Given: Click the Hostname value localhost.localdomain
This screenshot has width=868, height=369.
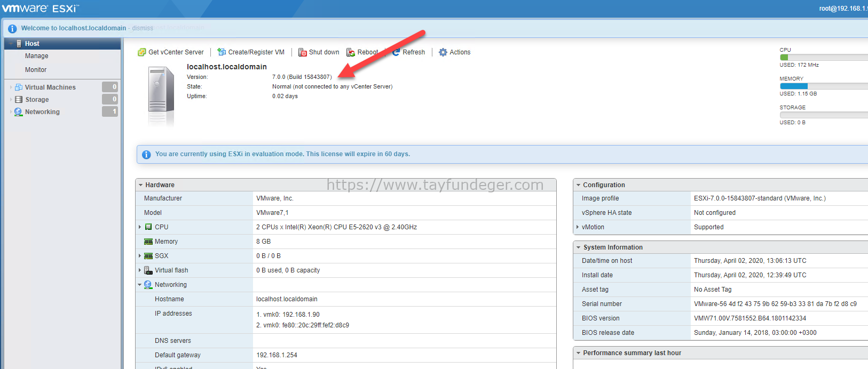Looking at the screenshot, I should click(x=287, y=299).
